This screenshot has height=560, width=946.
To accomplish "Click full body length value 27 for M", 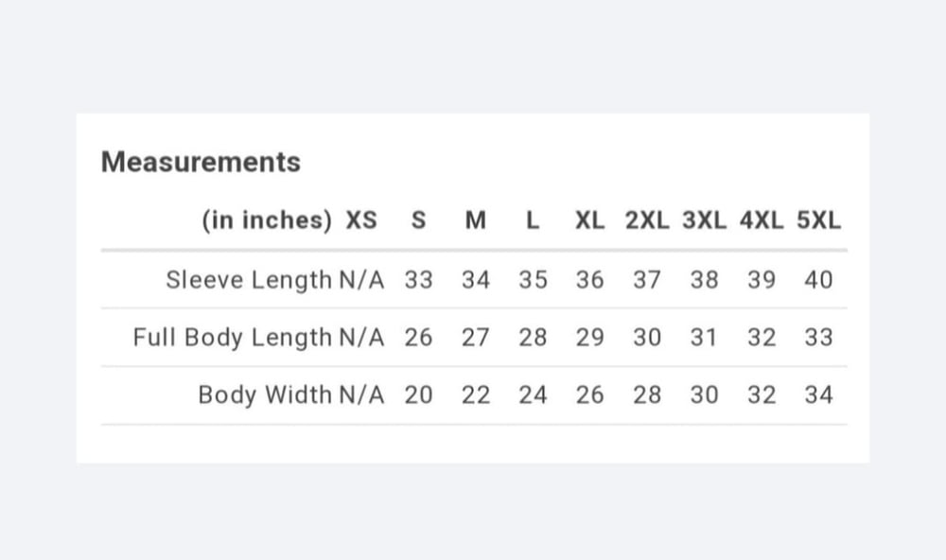I will click(476, 338).
